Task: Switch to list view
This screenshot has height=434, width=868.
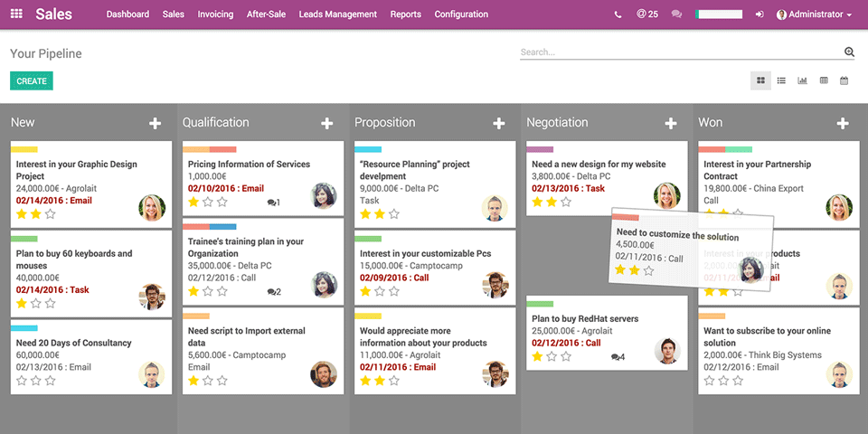Action: (781, 80)
